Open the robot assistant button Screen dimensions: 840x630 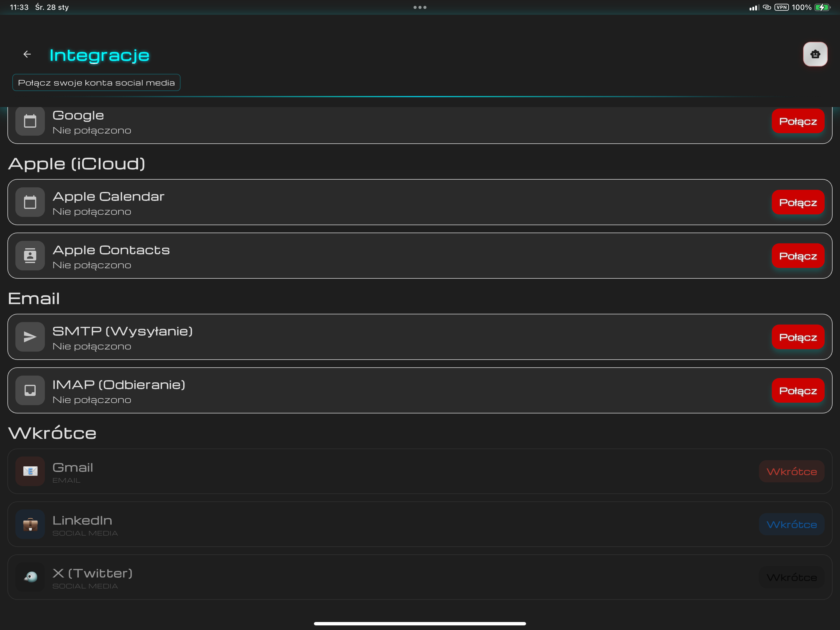(815, 54)
